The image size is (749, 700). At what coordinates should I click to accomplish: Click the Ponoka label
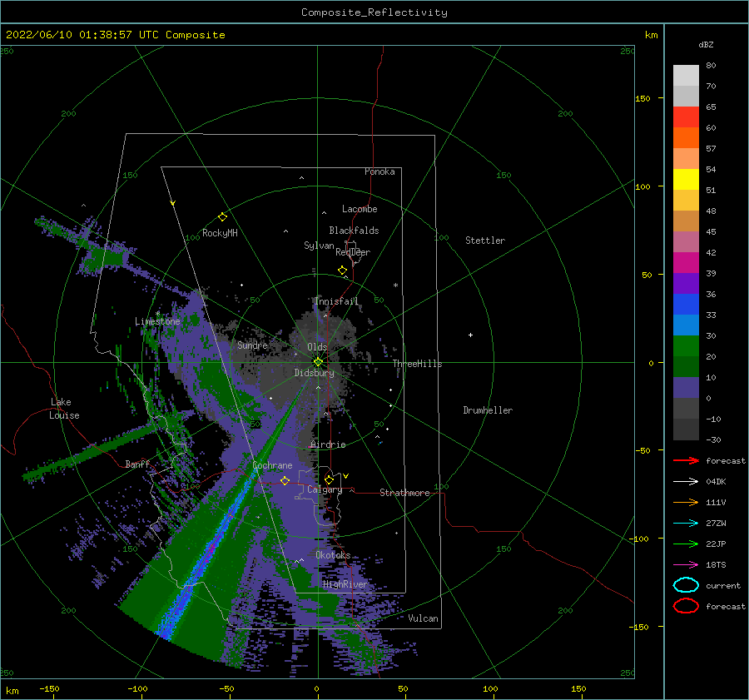coord(379,171)
